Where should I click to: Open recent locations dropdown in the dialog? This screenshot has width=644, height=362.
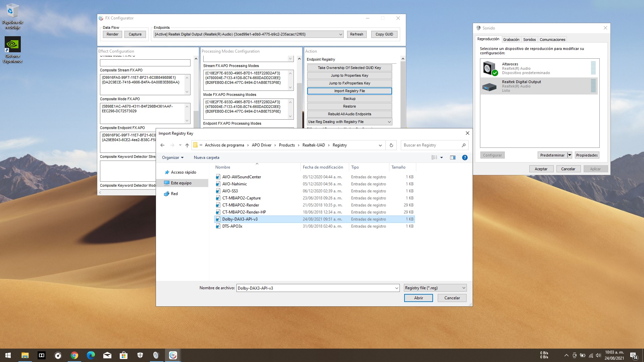pos(180,145)
